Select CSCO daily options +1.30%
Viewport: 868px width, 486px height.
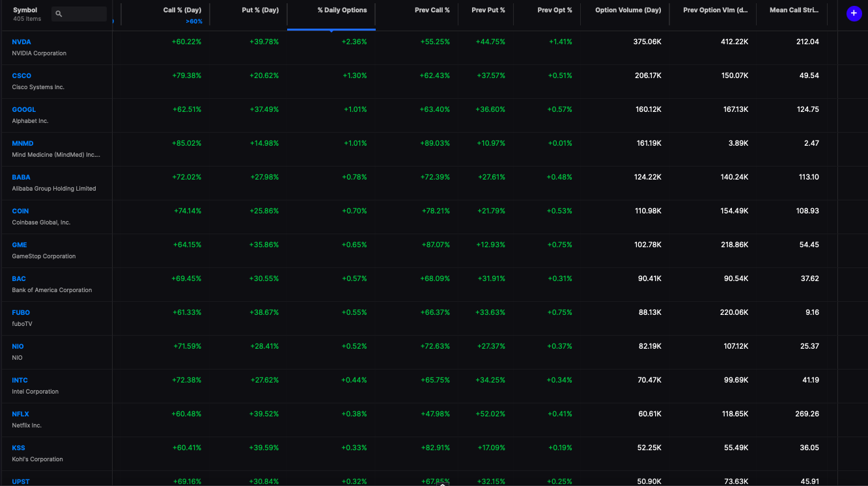[355, 75]
